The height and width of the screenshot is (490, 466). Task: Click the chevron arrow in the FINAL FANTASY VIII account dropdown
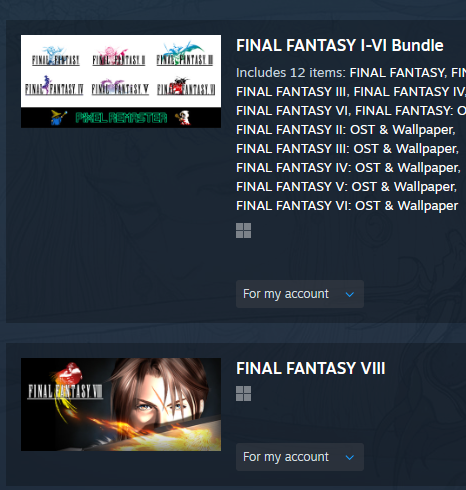(350, 457)
